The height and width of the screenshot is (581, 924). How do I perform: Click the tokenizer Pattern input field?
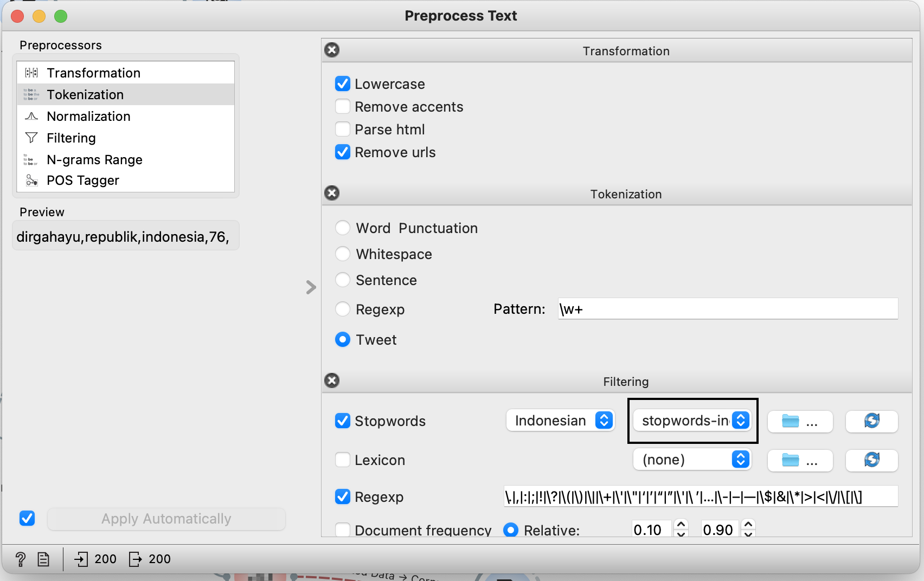[728, 309]
